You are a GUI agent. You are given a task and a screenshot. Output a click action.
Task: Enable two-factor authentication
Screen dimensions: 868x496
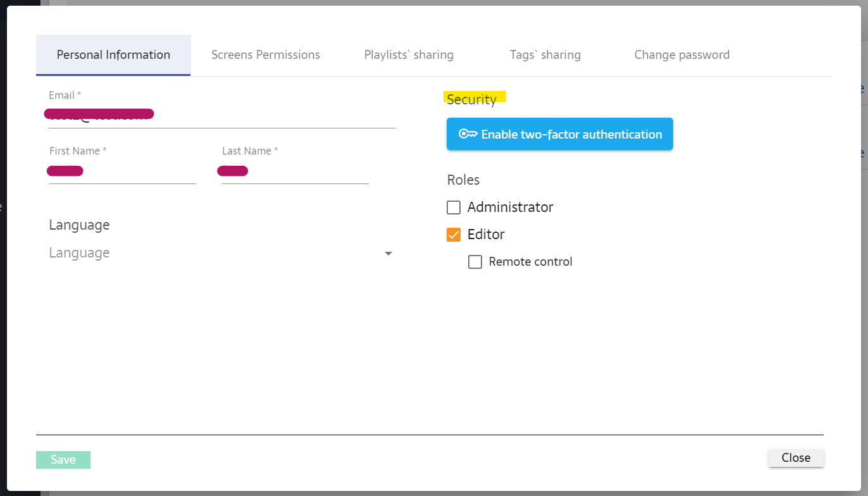[559, 134]
